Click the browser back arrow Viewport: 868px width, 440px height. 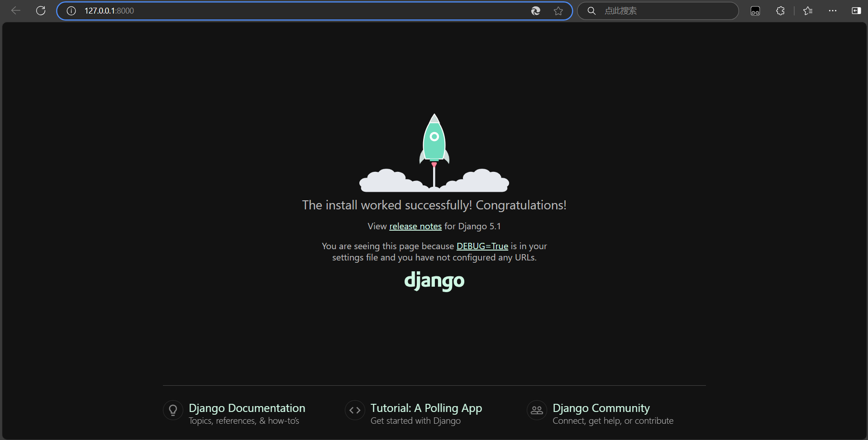[x=16, y=11]
